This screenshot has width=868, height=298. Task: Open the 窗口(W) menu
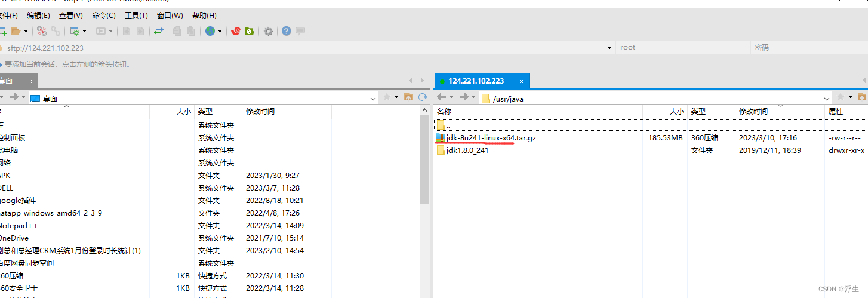[x=170, y=15]
